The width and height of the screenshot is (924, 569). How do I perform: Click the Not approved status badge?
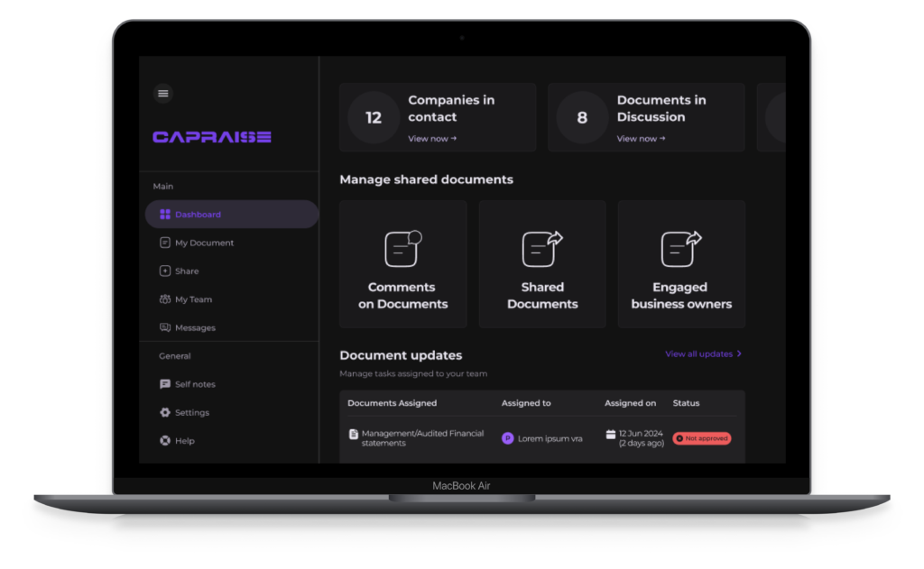(x=702, y=438)
